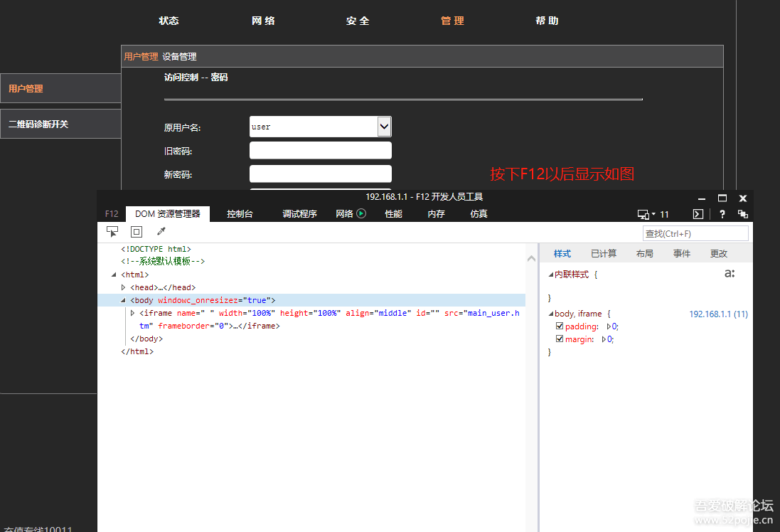Open the 状态 top navigation menu
The width and height of the screenshot is (780, 532).
pyautogui.click(x=169, y=21)
